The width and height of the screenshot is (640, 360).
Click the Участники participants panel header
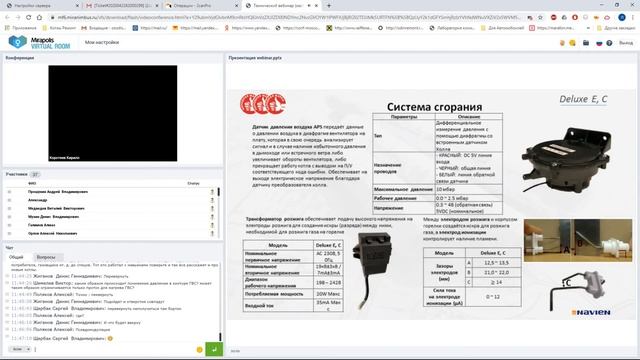[x=17, y=174]
